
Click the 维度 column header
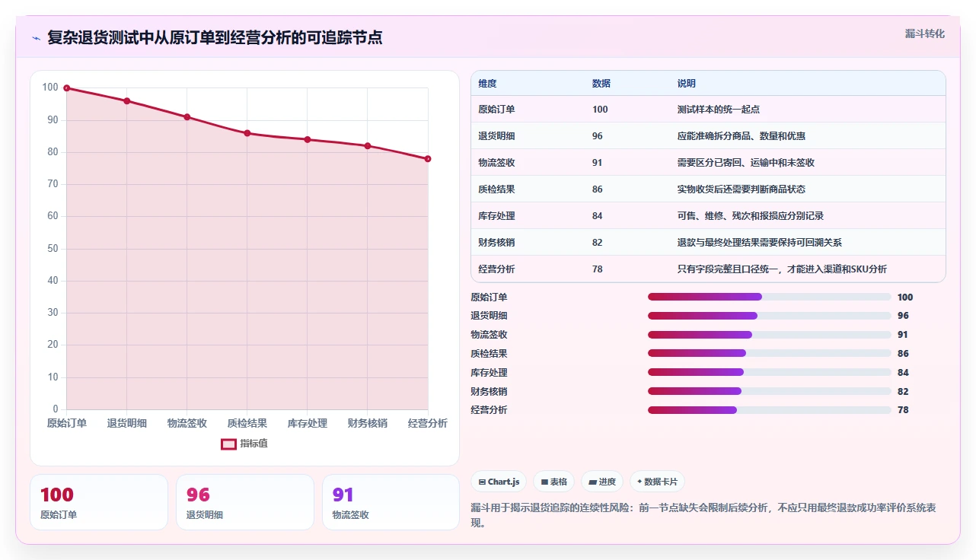click(528, 84)
